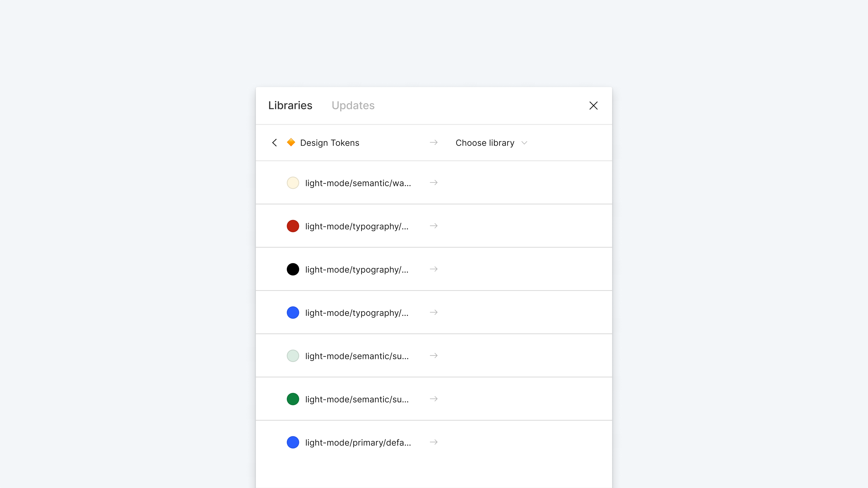This screenshot has width=868, height=488.
Task: Click the arrow on the red typography row
Action: coord(434,226)
